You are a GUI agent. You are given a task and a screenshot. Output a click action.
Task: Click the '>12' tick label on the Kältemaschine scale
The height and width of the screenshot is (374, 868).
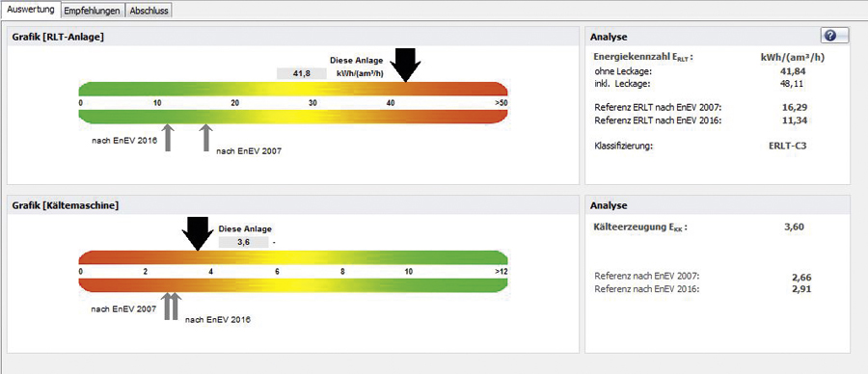501,272
